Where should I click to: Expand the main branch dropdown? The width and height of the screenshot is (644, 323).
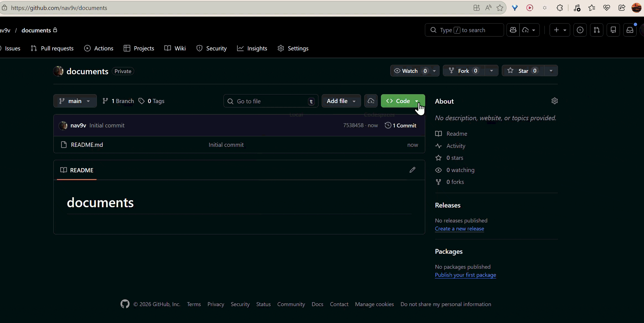pyautogui.click(x=75, y=101)
